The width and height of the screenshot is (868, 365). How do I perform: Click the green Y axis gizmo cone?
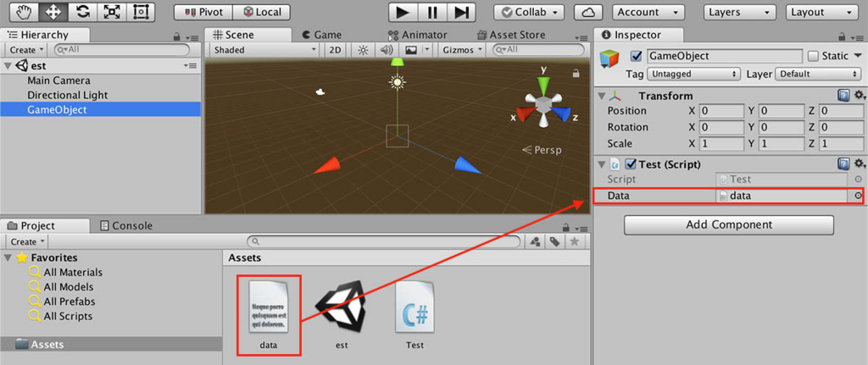pyautogui.click(x=544, y=86)
